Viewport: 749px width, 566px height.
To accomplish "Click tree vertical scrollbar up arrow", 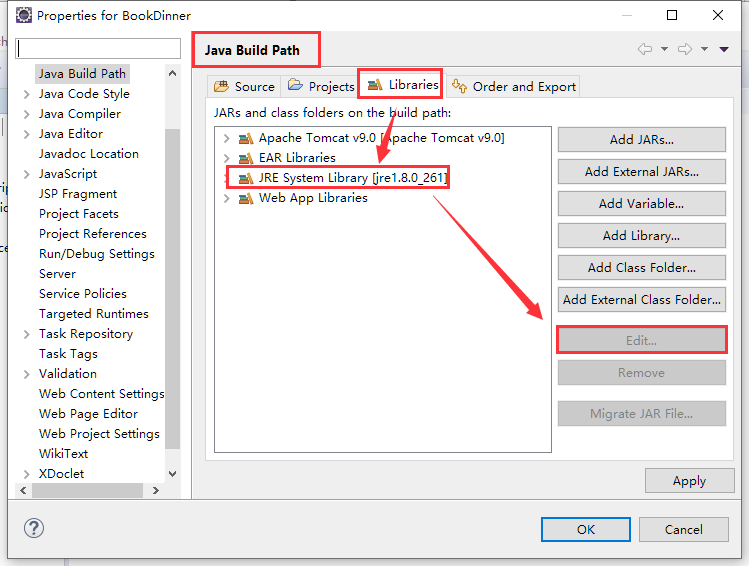I will (172, 73).
